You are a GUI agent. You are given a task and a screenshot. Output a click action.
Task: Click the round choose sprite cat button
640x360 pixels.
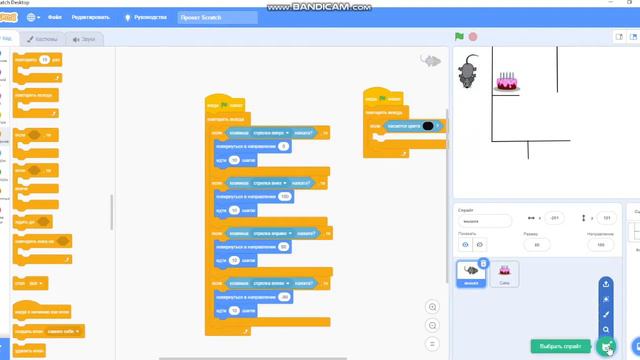pos(606,347)
